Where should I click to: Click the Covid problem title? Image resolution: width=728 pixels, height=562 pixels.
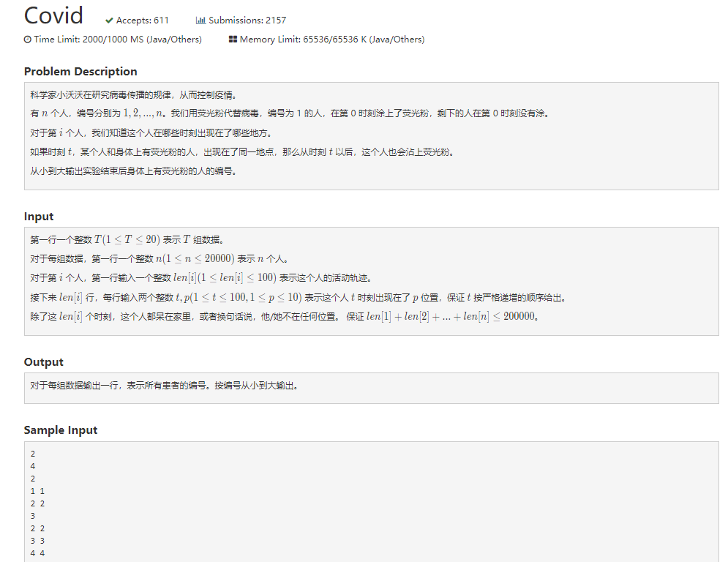click(53, 16)
